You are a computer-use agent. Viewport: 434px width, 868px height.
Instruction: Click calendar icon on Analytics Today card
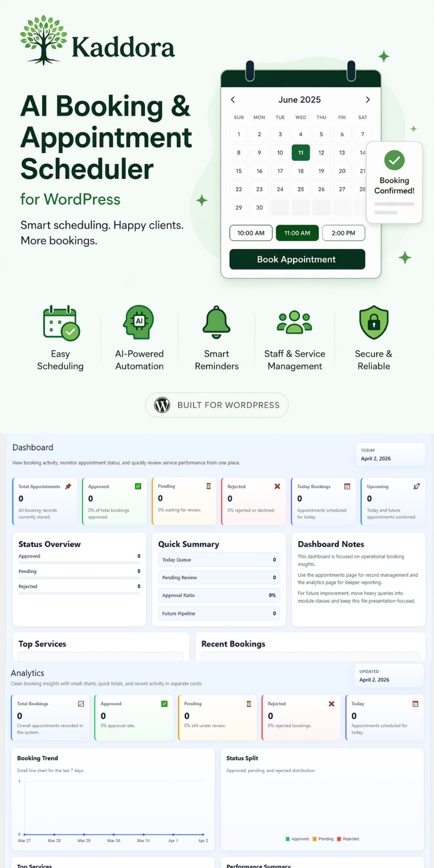(x=416, y=704)
